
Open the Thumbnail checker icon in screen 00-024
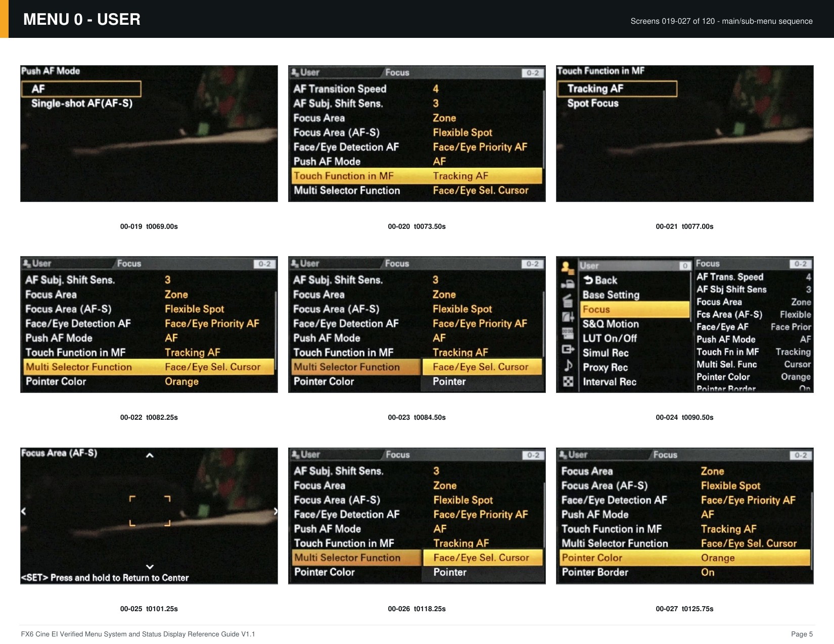coord(568,382)
